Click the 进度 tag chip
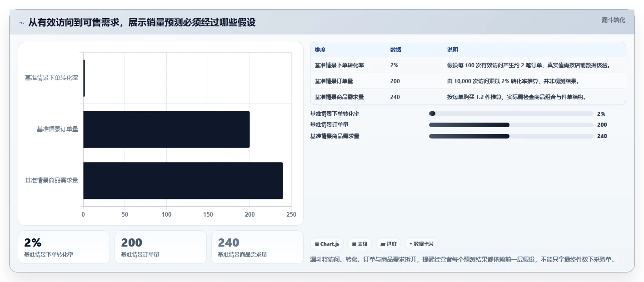Viewport: 644px width, 282px height. point(389,244)
